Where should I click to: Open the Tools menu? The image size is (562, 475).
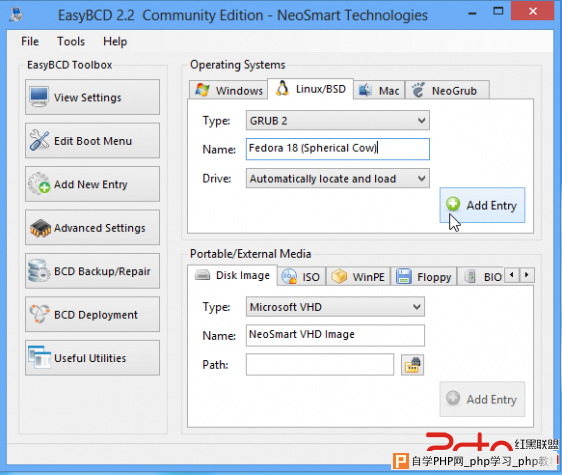pyautogui.click(x=71, y=42)
